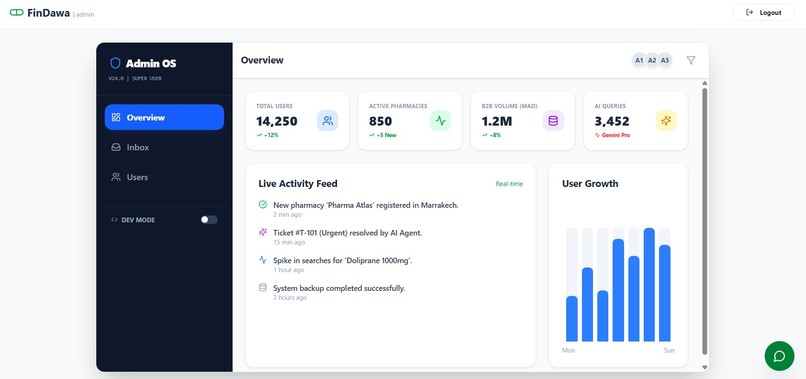The height and width of the screenshot is (379, 806).
Task: Click the scrollbar down arrow
Action: coord(705,367)
